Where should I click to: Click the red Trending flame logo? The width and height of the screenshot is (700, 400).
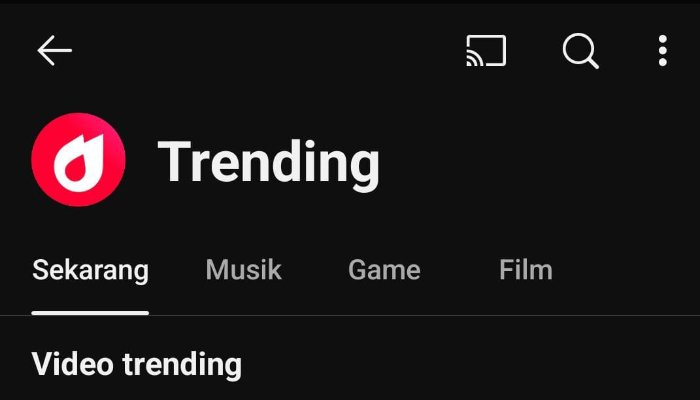78,160
